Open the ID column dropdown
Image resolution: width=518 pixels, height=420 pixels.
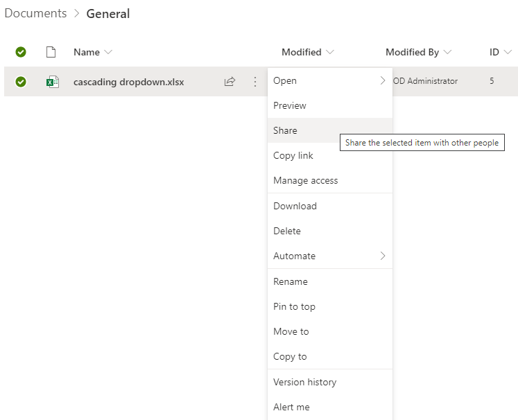(508, 52)
